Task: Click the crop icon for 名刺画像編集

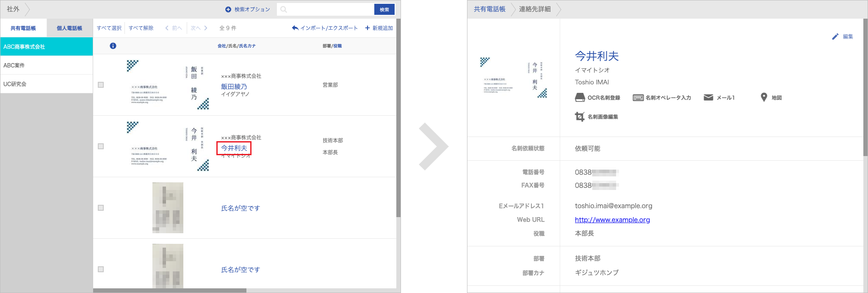Action: coord(580,117)
